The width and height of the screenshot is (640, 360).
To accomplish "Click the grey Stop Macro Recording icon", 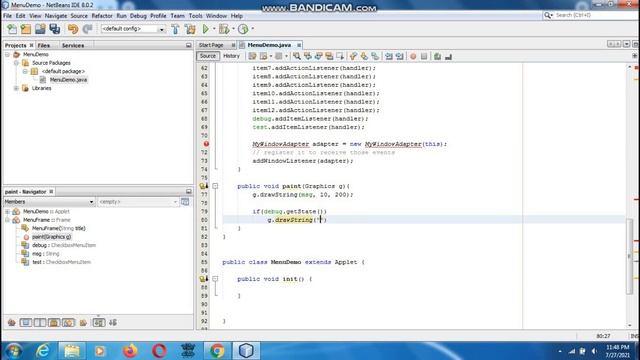I will pyautogui.click(x=424, y=56).
